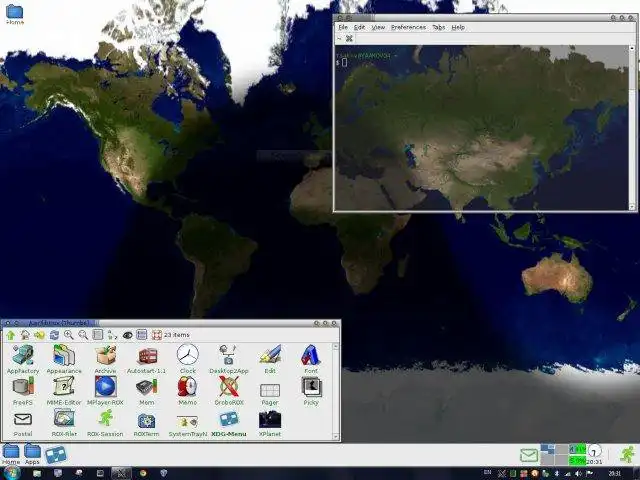
Task: Open the lifebuoy help icon in the filer
Action: click(x=157, y=335)
